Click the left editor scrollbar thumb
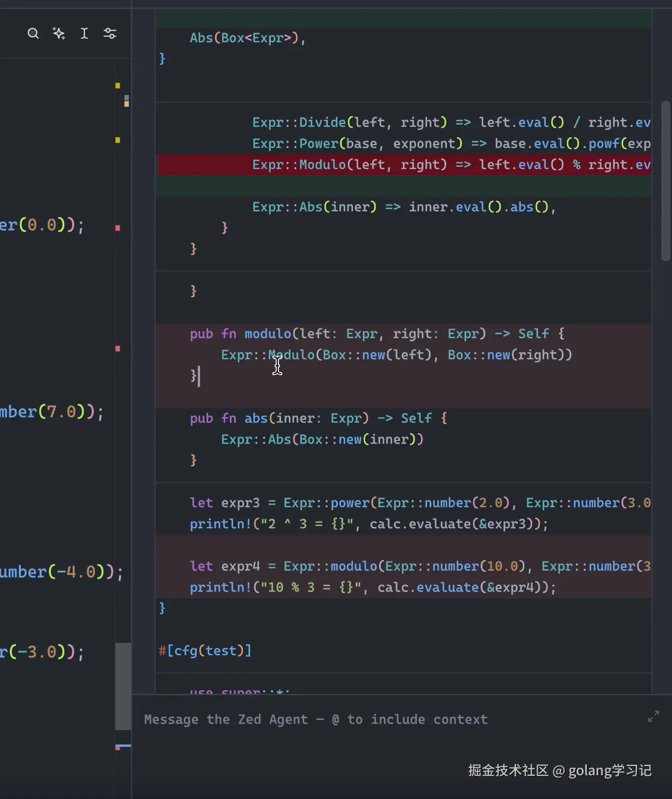Screen dimensions: 672x799 click(123, 686)
